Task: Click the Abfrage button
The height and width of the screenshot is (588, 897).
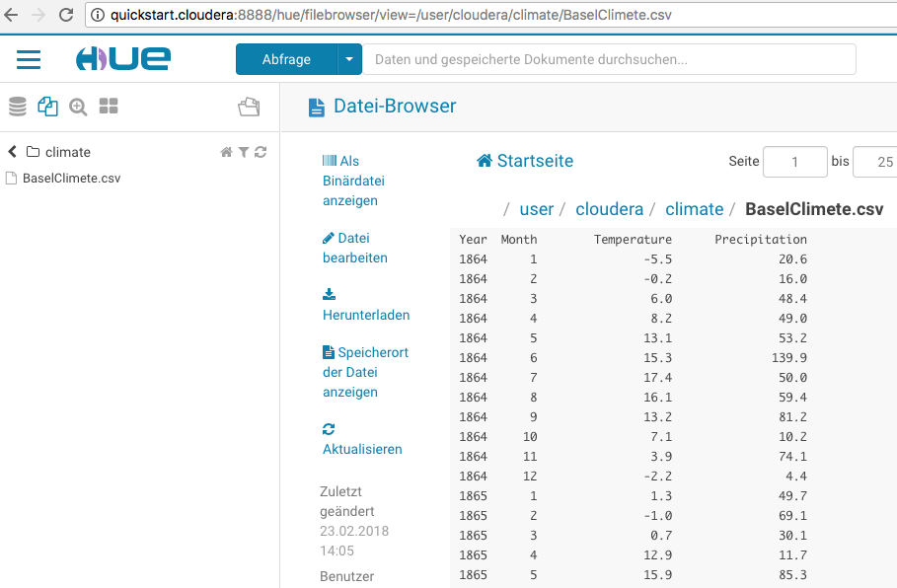Action: 286,59
